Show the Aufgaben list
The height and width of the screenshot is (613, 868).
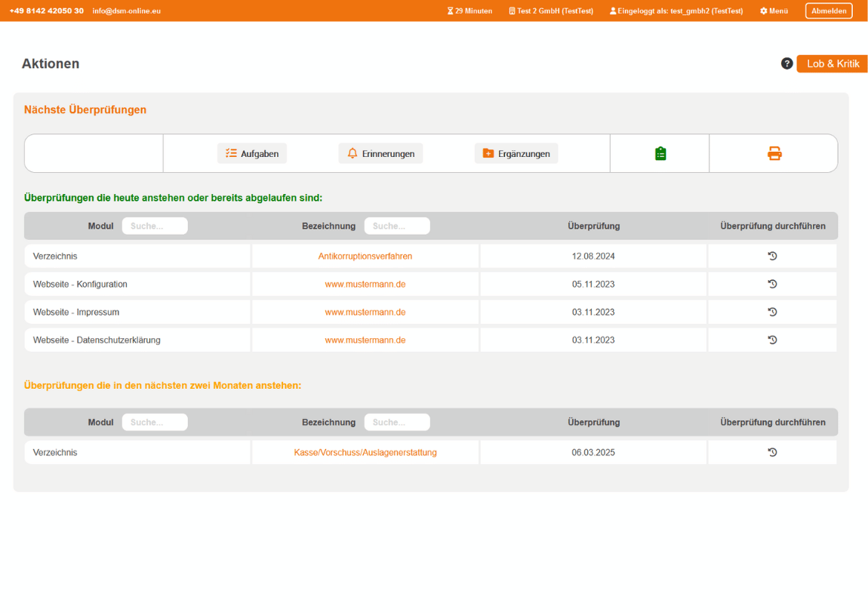252,153
